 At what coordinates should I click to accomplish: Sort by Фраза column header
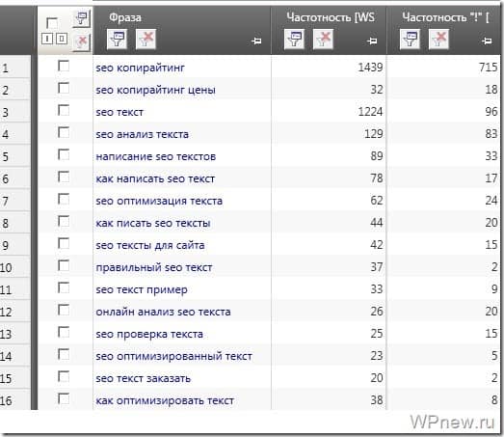pos(125,17)
